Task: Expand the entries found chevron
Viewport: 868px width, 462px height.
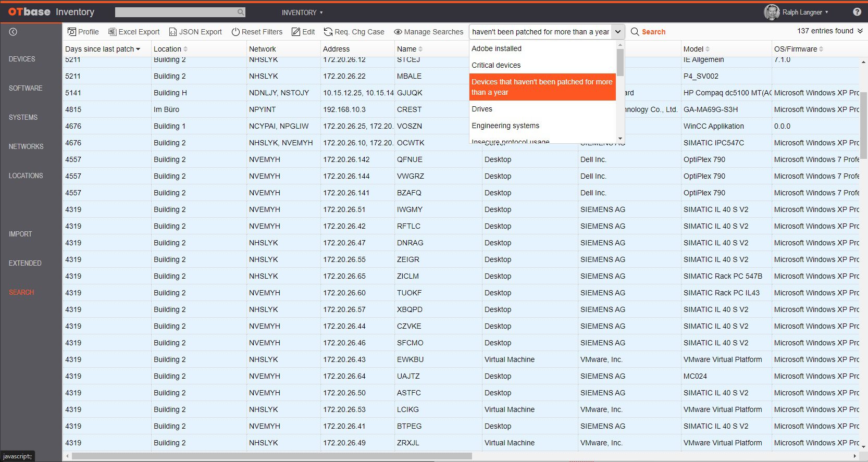Action: point(860,31)
